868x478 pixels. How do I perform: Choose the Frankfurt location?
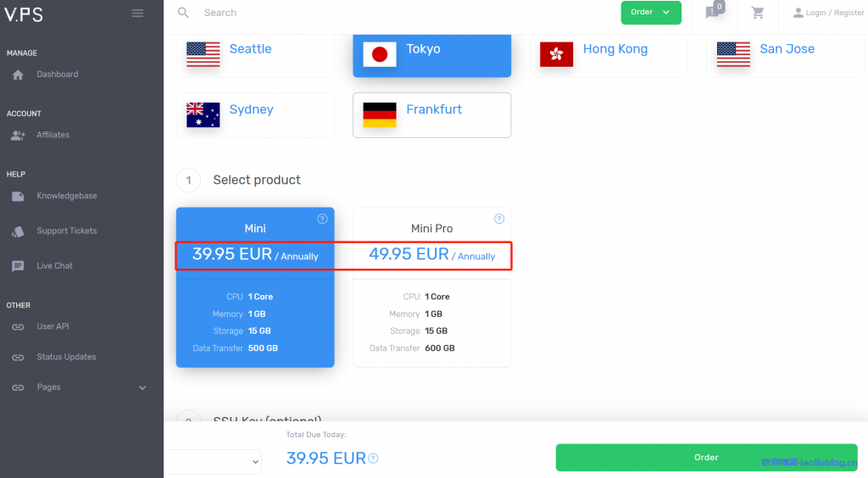[431, 114]
